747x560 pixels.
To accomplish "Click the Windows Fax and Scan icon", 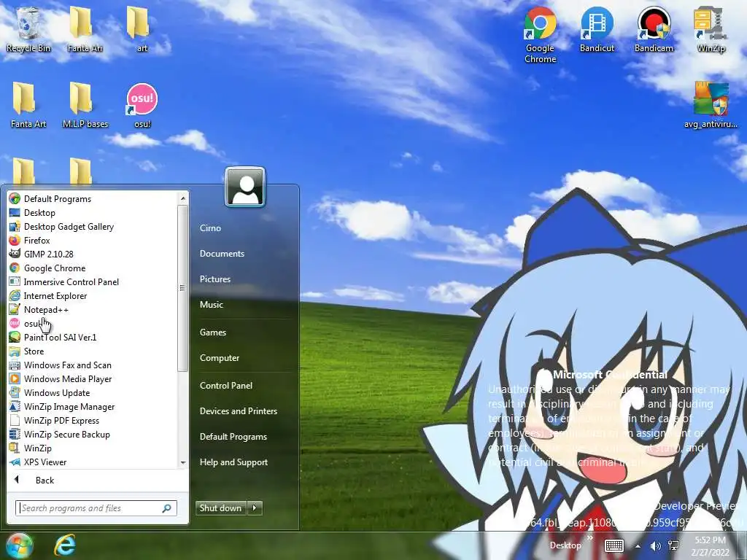I will (15, 365).
